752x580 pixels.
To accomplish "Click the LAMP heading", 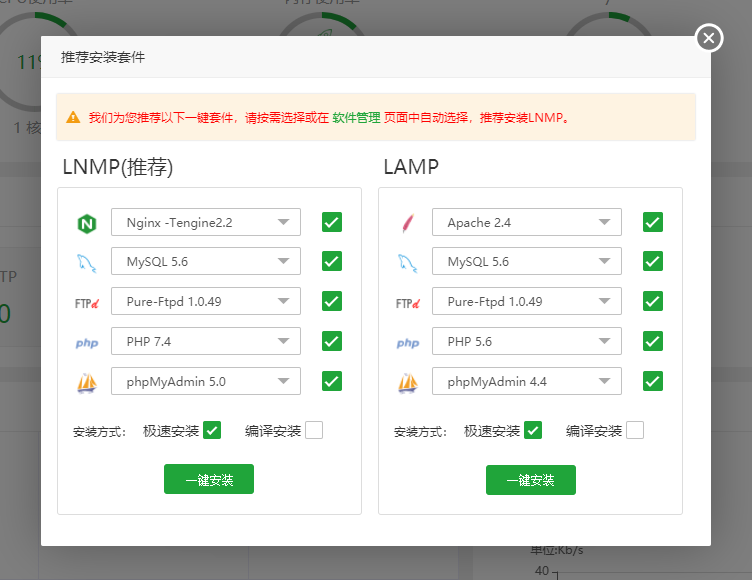I will click(411, 167).
